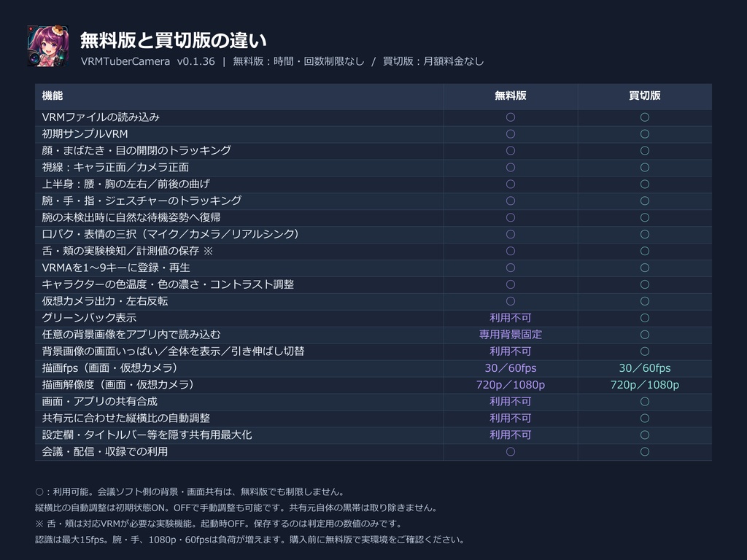Click 顔・まばたき・目の開閉のトラッキング row label
This screenshot has width=747, height=560.
pyautogui.click(x=136, y=150)
